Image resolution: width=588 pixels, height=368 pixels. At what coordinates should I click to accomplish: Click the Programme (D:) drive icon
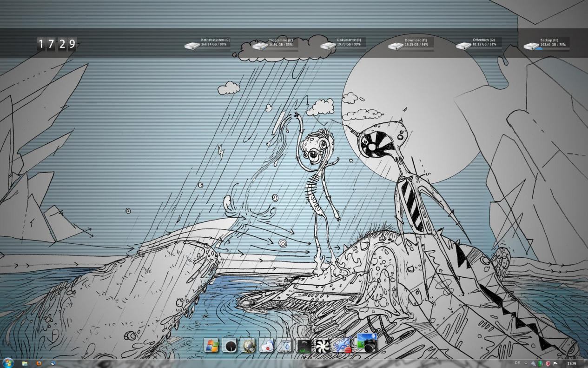[x=260, y=46]
